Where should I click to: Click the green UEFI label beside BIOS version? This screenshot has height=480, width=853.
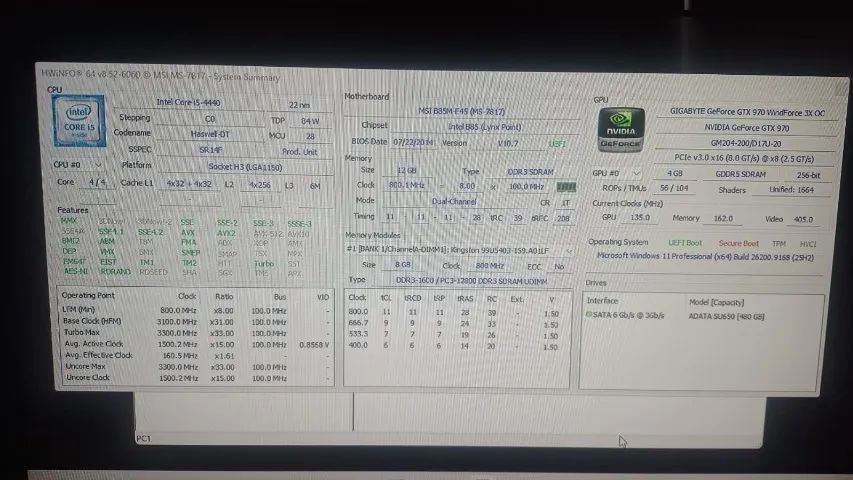pyautogui.click(x=557, y=144)
